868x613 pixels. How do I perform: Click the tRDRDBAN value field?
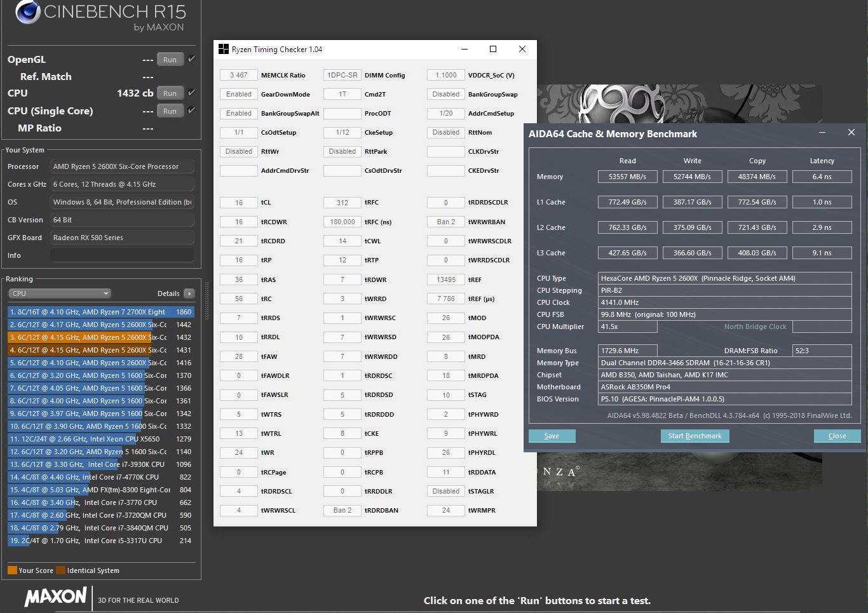click(342, 510)
